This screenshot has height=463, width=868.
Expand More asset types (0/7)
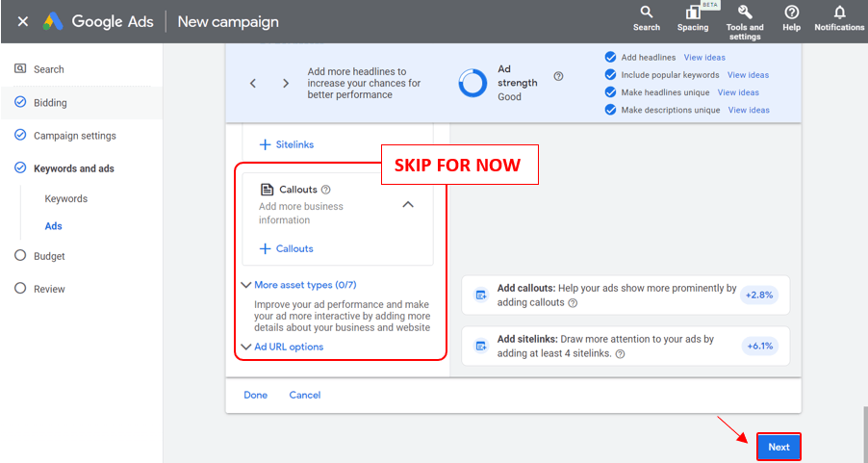[299, 285]
